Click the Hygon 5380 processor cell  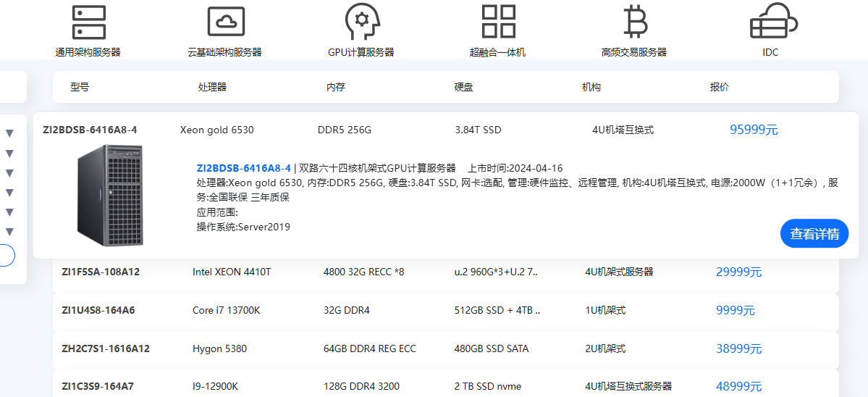click(x=220, y=349)
